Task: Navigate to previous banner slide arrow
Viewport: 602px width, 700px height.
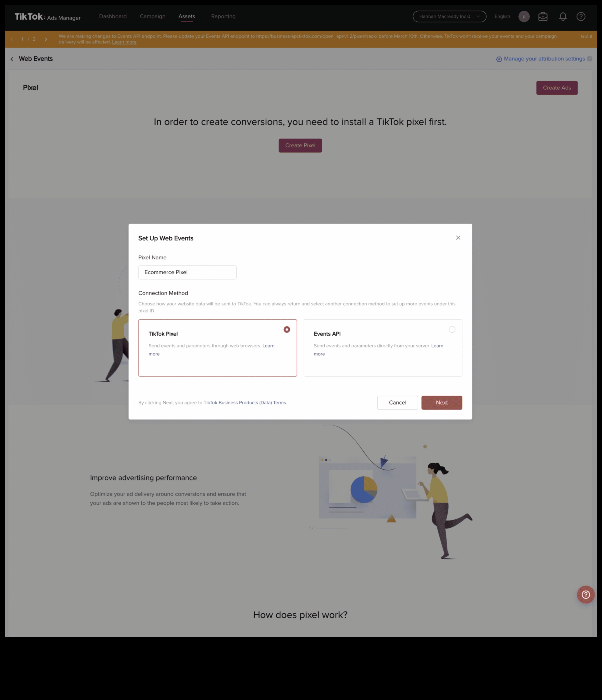Action: click(x=12, y=39)
